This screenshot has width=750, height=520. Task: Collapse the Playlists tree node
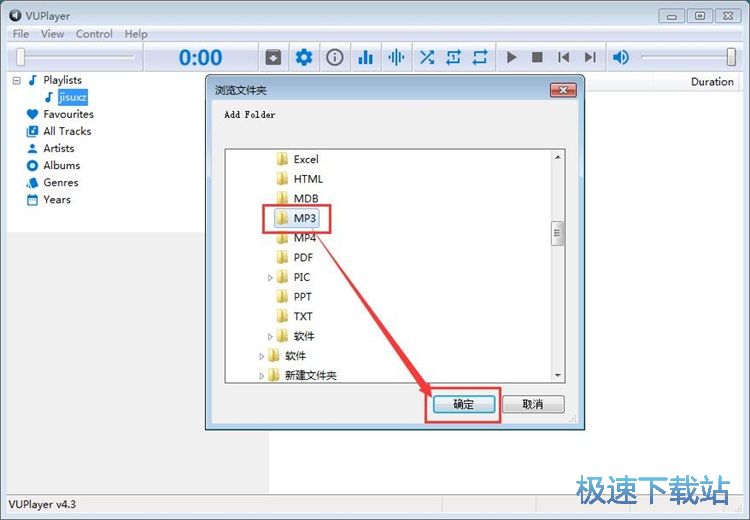tap(17, 80)
